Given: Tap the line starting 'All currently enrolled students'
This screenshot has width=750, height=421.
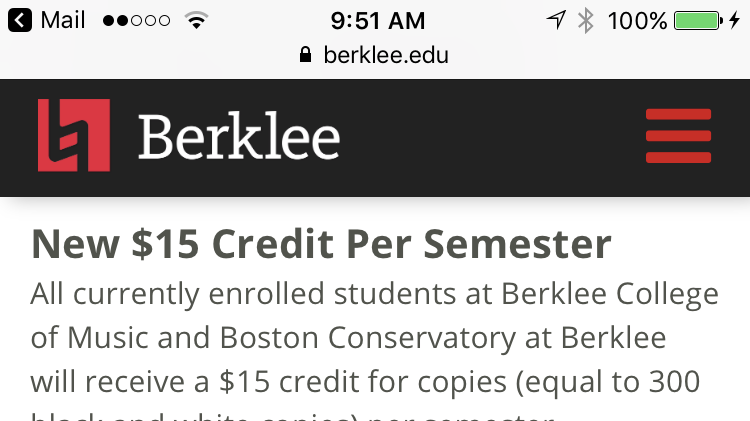Looking at the screenshot, I should pyautogui.click(x=374, y=295).
